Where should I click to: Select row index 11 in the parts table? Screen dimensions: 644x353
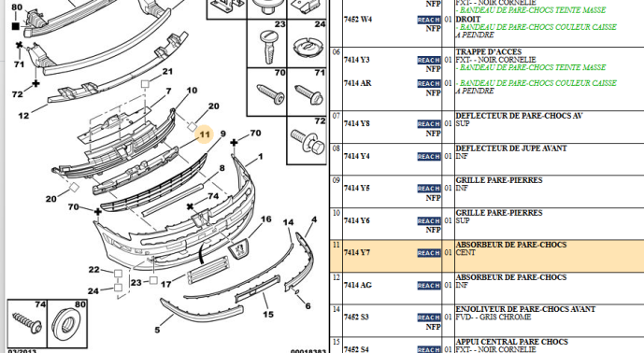coord(336,245)
